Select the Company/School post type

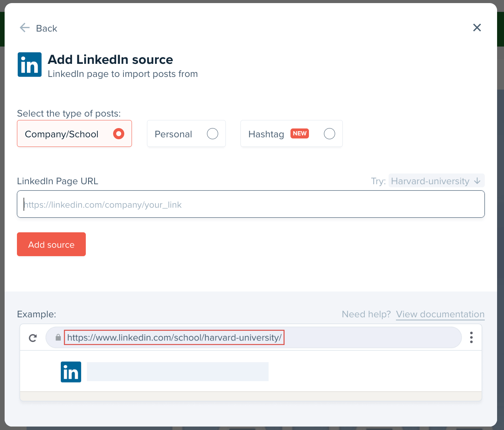click(74, 134)
